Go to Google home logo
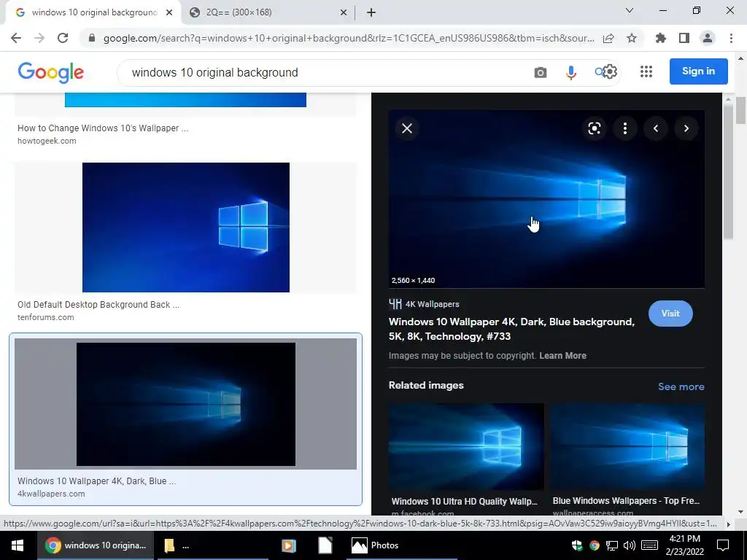The width and height of the screenshot is (747, 560). 51,72
